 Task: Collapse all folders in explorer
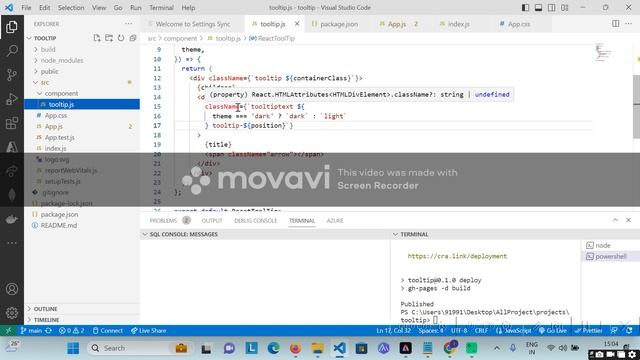click(133, 38)
